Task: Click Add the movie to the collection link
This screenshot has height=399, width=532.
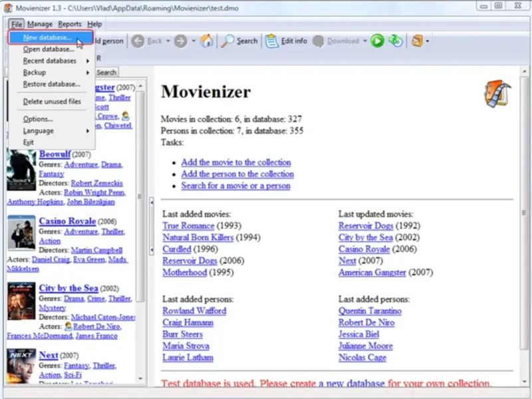Action: [236, 162]
